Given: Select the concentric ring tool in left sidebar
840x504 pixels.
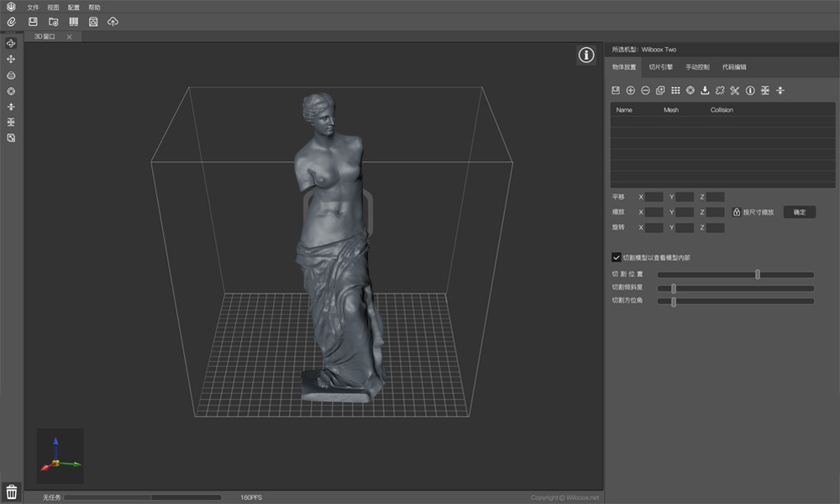Looking at the screenshot, I should (11, 91).
